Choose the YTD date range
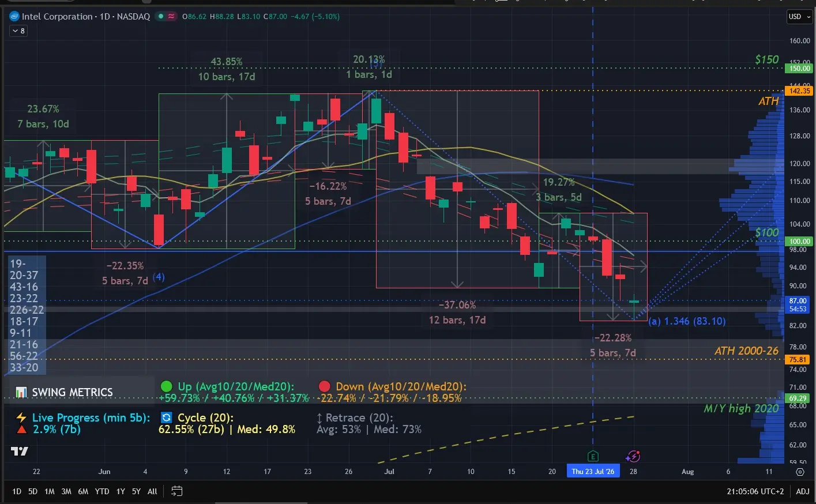The height and width of the screenshot is (504, 816). pyautogui.click(x=102, y=491)
